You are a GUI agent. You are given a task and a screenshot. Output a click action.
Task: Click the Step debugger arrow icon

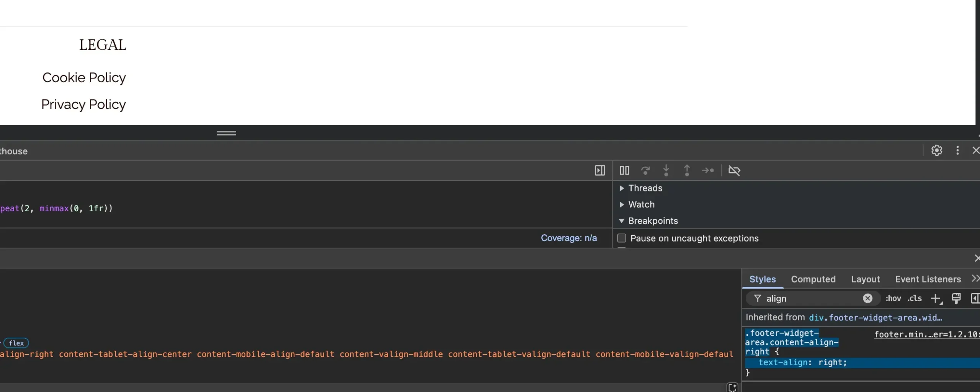click(x=707, y=170)
